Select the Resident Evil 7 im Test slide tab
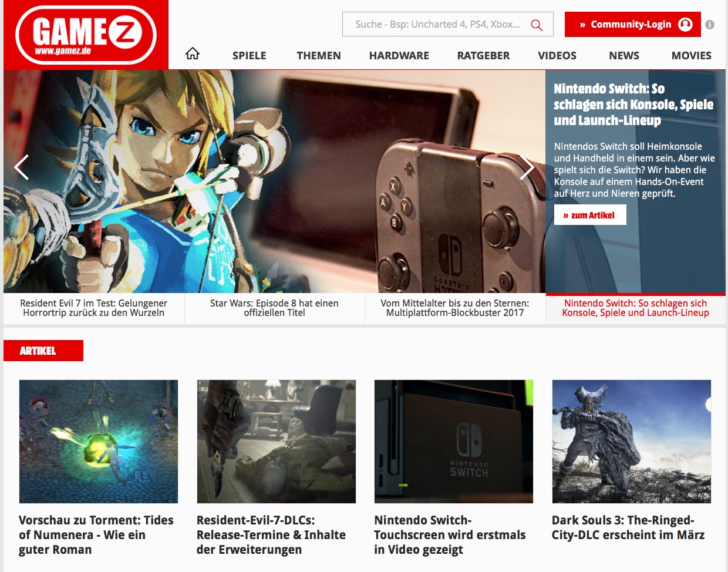 [x=94, y=308]
